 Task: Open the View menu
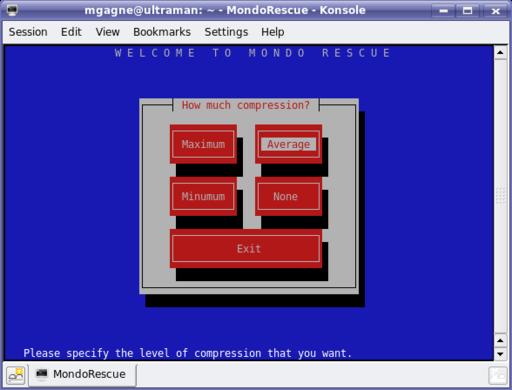tap(107, 32)
